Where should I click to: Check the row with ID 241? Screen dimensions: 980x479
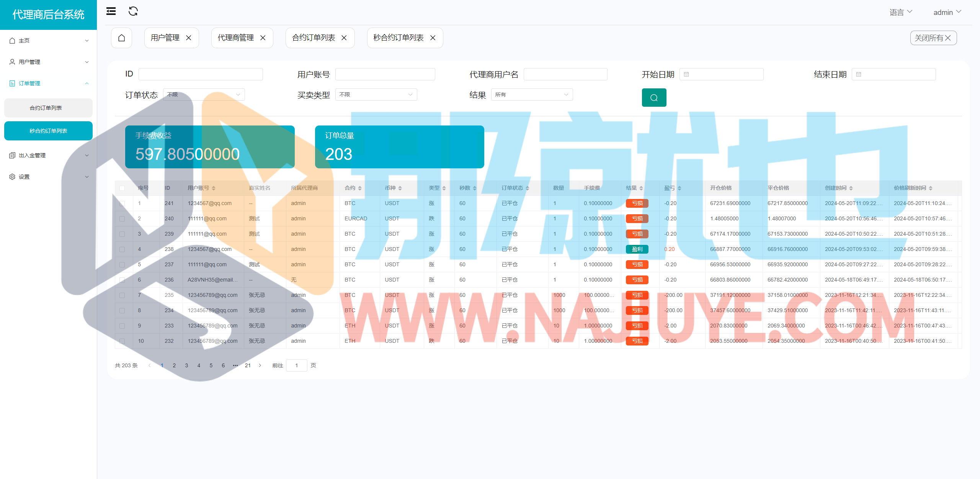122,204
